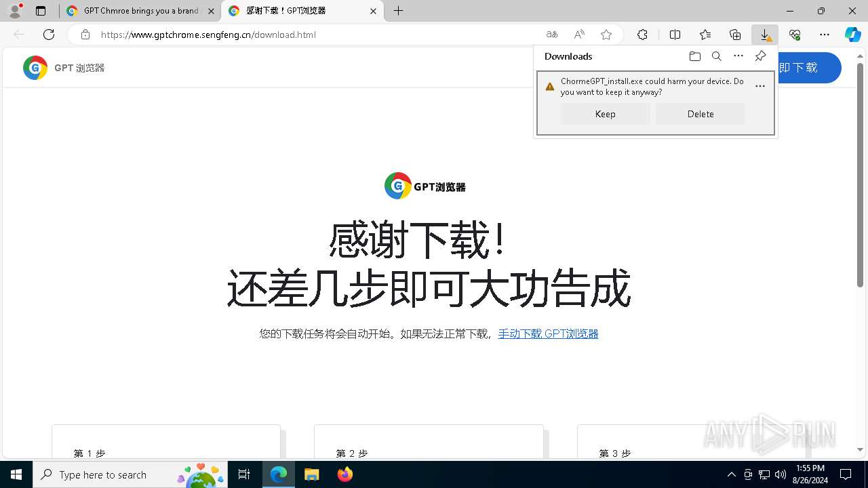
Task: Click the warning icon beside ChormeGPT_install.exe
Action: 550,87
